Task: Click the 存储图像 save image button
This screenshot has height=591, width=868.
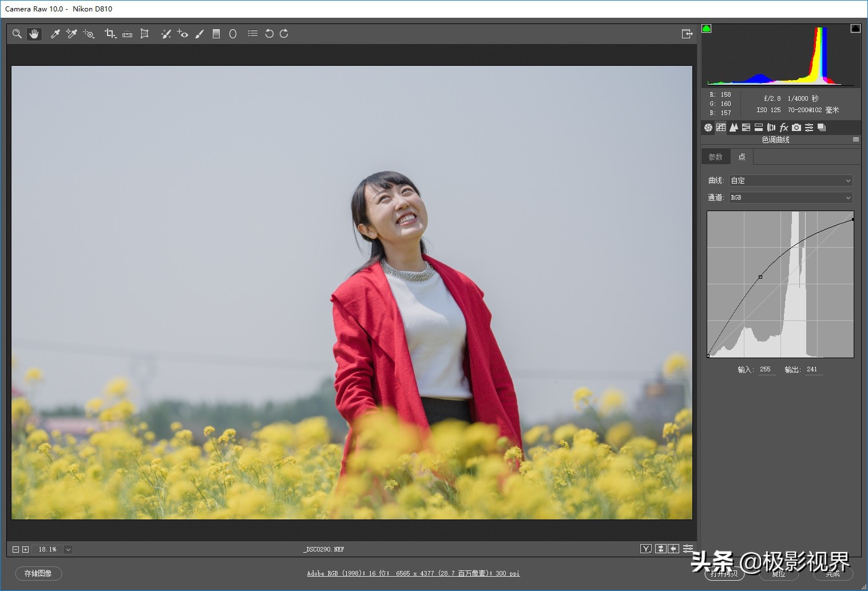Action: pos(38,573)
